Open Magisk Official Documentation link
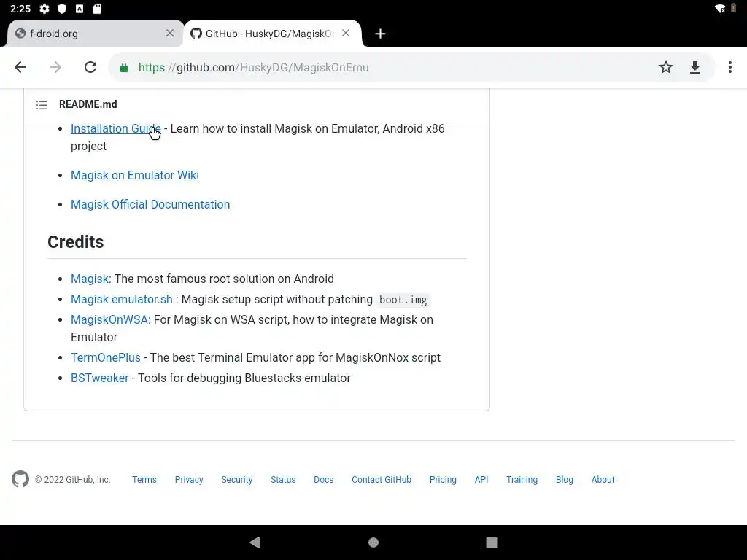Screen dimensions: 747x560 [x=150, y=204]
